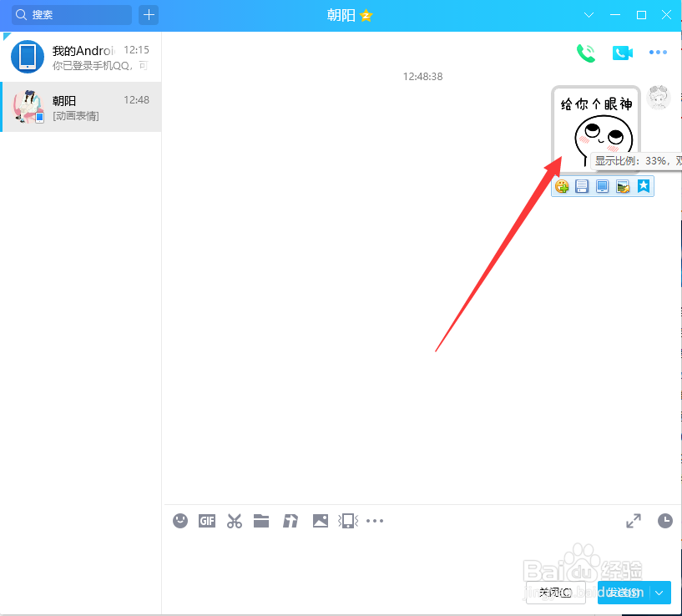The height and width of the screenshot is (616, 682).
Task: Open the title bar dropdown chevron
Action: (589, 15)
